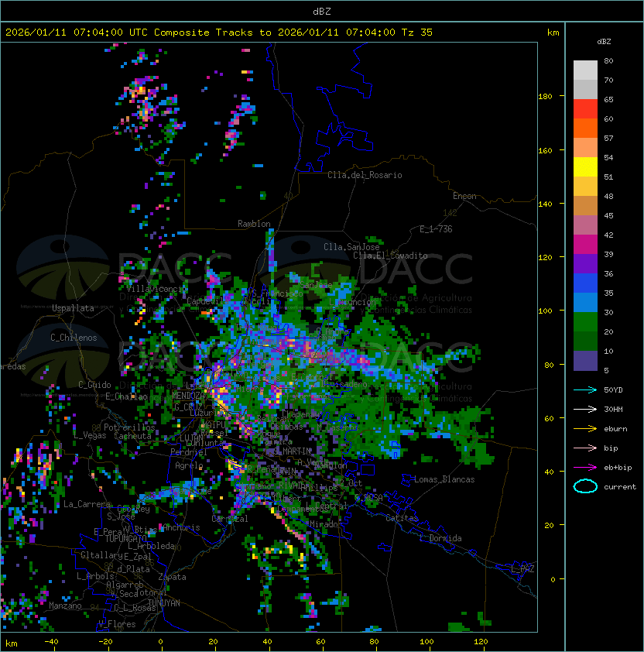Image resolution: width=644 pixels, height=652 pixels.
Task: Click the 'Cacheuta' map label
Action: [132, 436]
